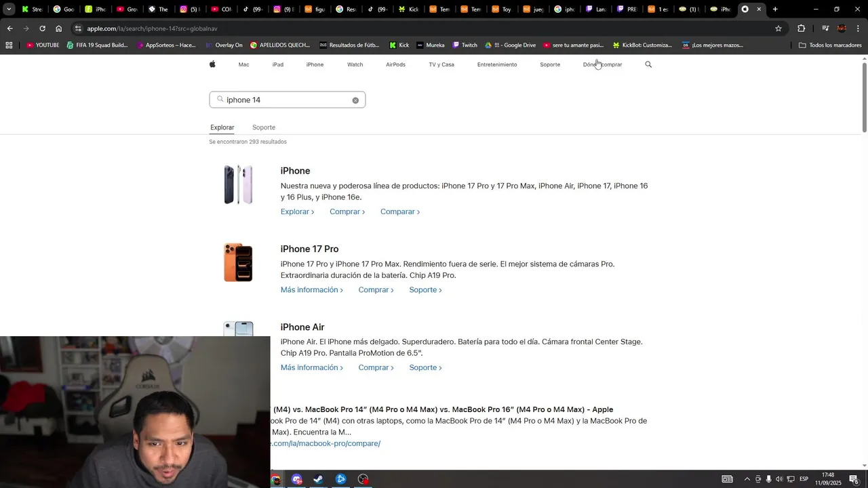Viewport: 868px width, 488px height.
Task: Open the search magnifier in Apple's navigation bar
Action: pyautogui.click(x=648, y=64)
